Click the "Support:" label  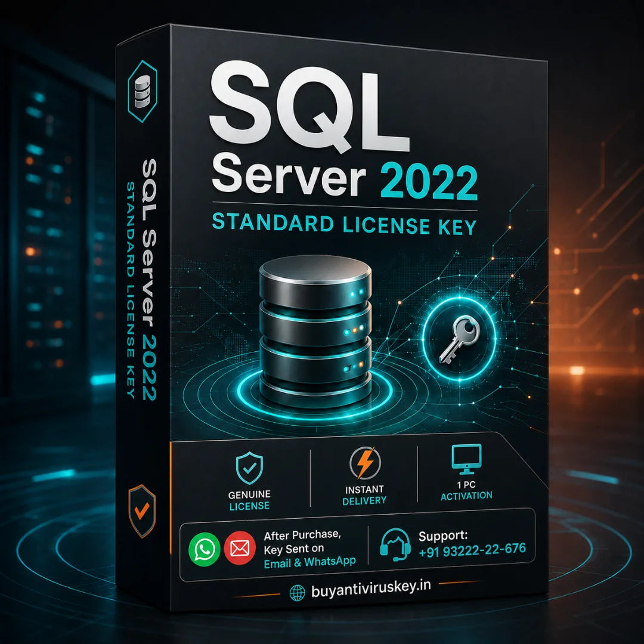442,535
